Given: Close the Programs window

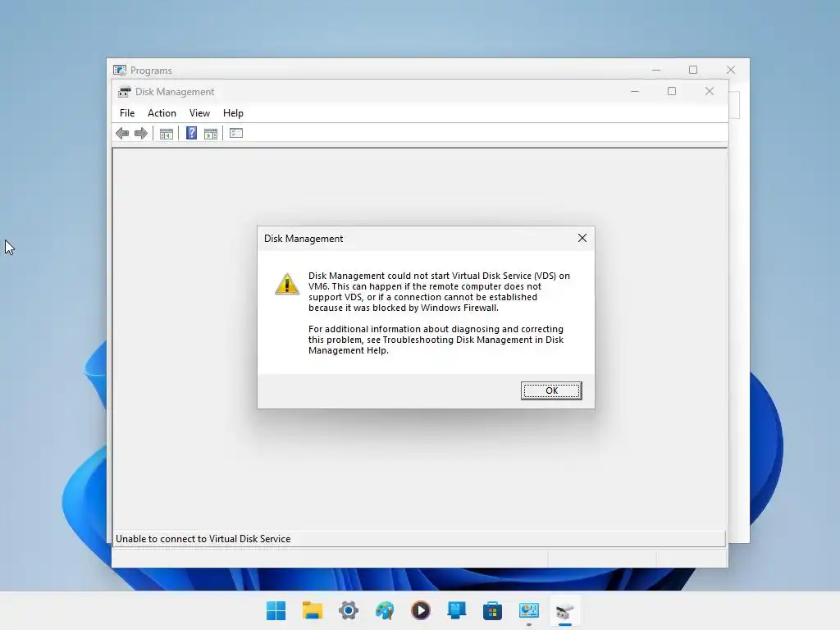Looking at the screenshot, I should point(731,71).
